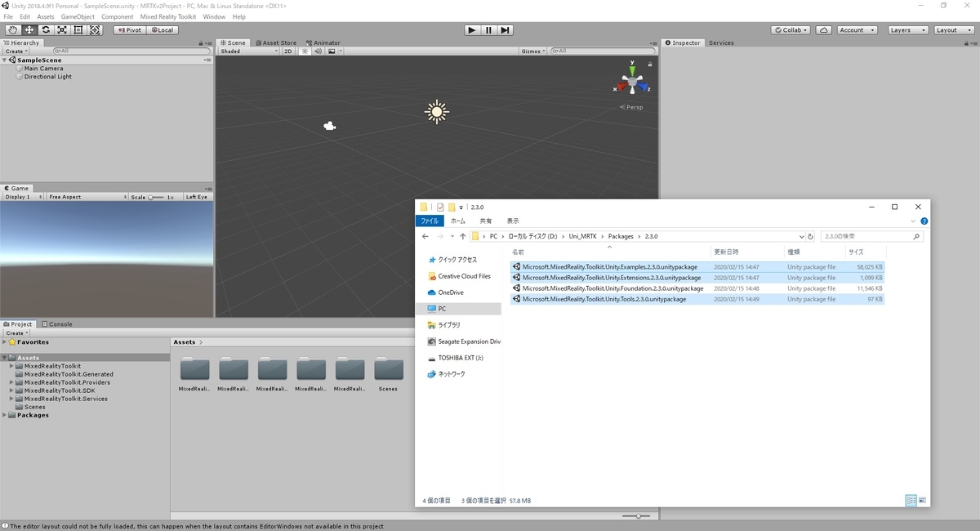Start Play mode with the Play button
Screen dimensions: 980x531
pos(472,30)
